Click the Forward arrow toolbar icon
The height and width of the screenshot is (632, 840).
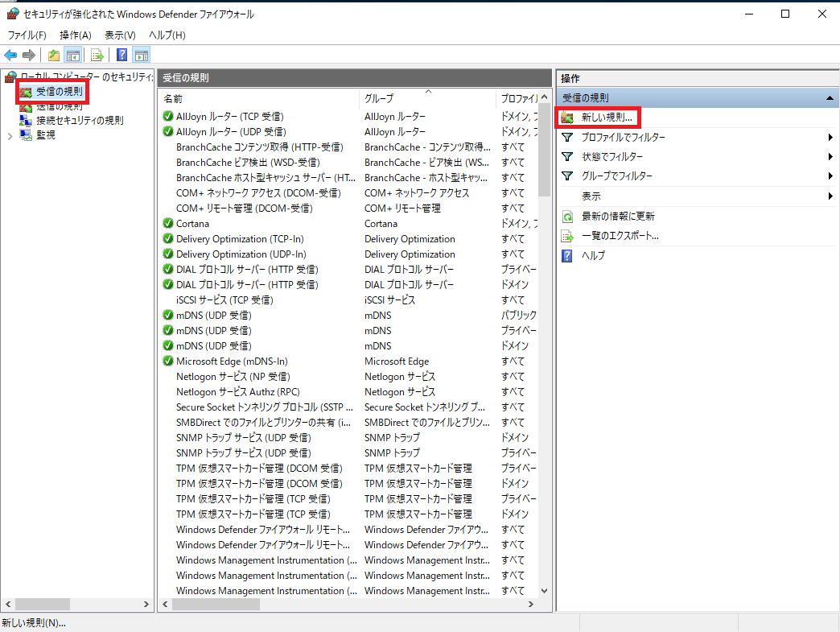click(x=29, y=55)
